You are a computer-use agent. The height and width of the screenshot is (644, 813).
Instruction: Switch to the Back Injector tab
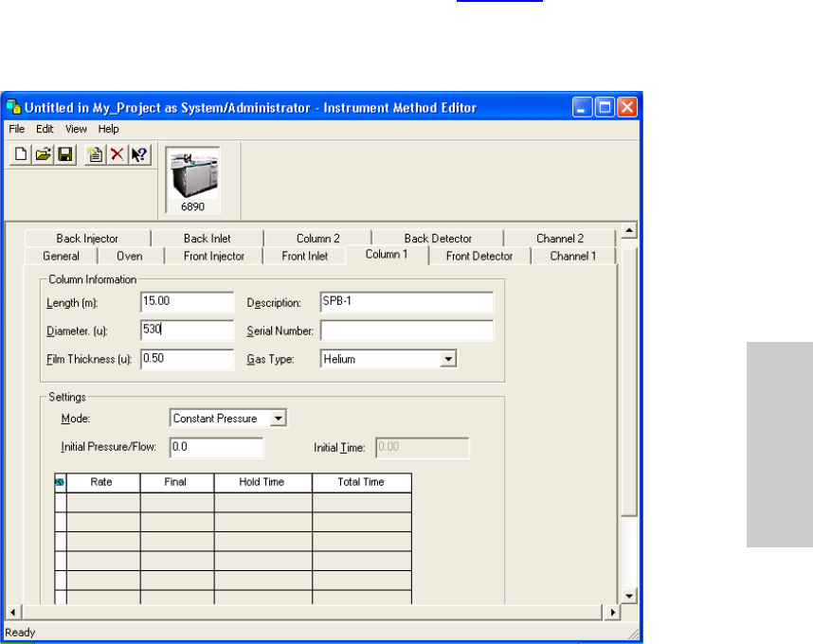pyautogui.click(x=87, y=239)
